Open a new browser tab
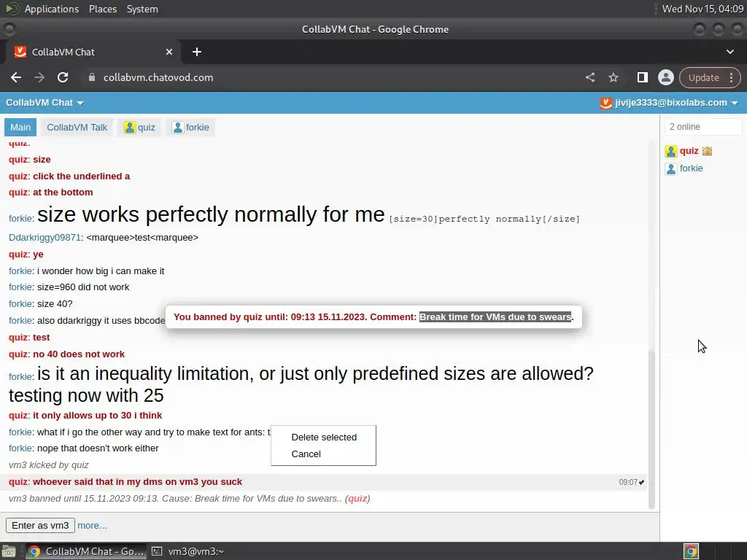 tap(197, 52)
